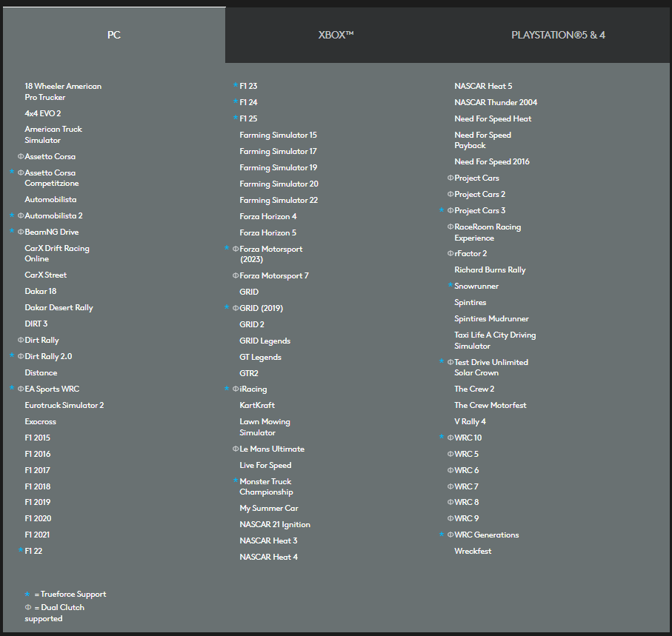
Task: Click the Farming Simulator 22 game title
Action: click(x=279, y=200)
